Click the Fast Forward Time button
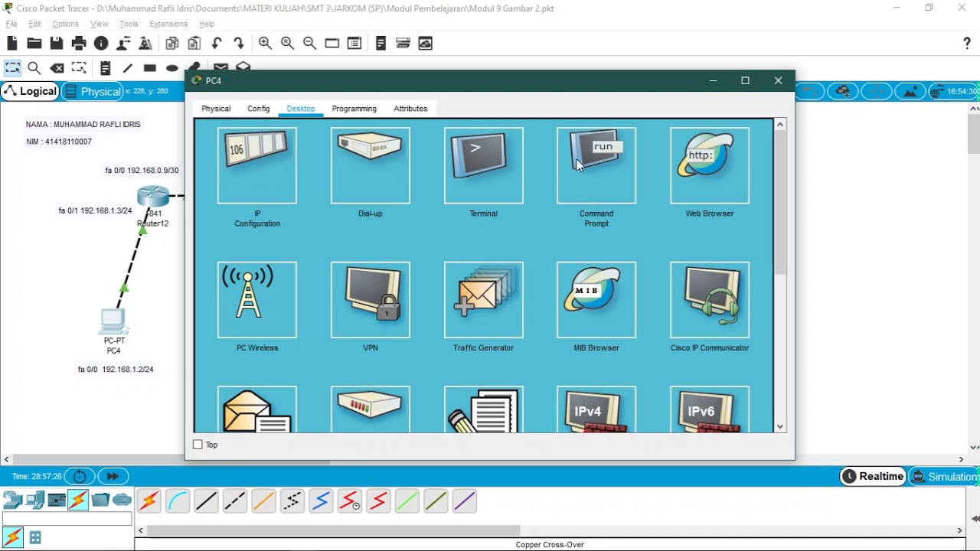The height and width of the screenshot is (551, 980). click(113, 476)
